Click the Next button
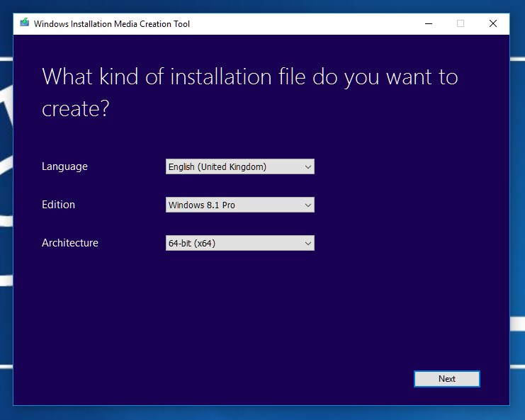The image size is (525, 420). coord(446,378)
